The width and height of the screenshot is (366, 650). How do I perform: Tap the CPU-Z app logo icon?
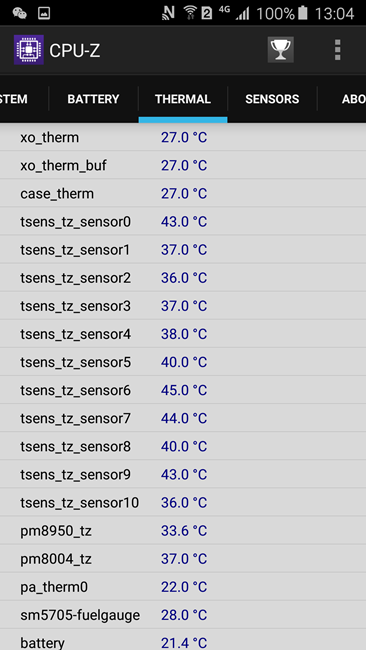tap(29, 50)
